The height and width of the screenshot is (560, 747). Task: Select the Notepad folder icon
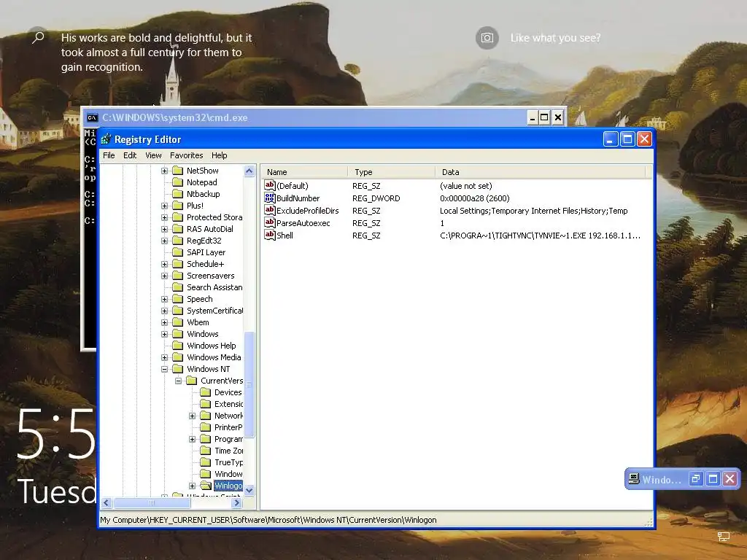click(178, 182)
